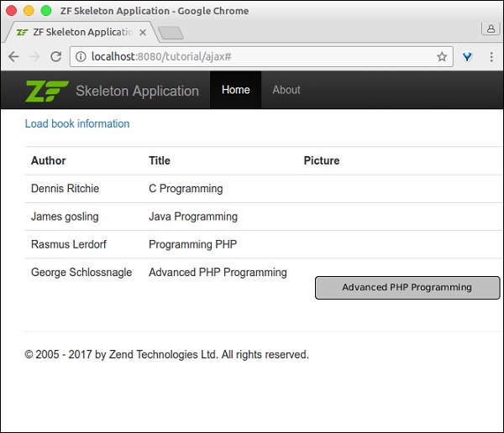
Task: Click the Load book information link
Action: (x=77, y=123)
